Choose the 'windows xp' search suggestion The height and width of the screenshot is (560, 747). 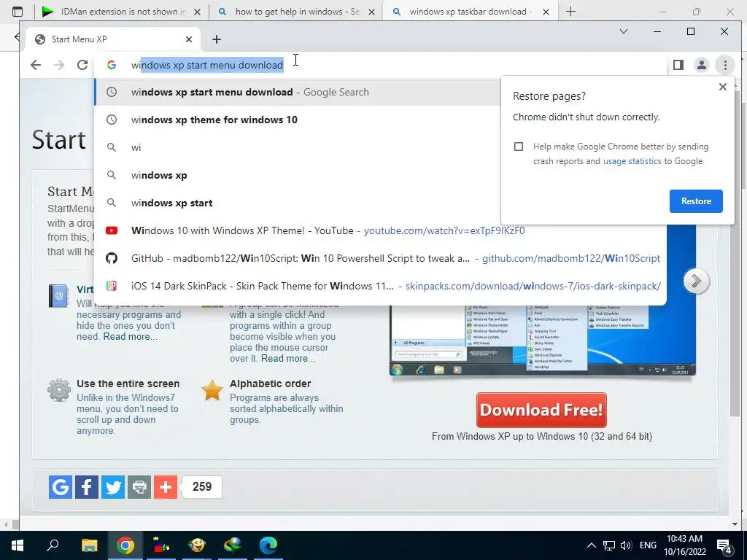tap(298, 175)
